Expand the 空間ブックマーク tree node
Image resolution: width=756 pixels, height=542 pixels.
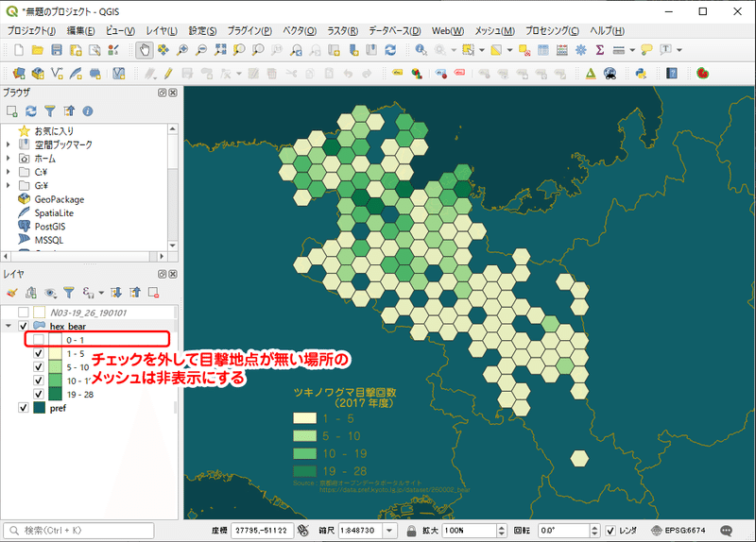coord(8,144)
